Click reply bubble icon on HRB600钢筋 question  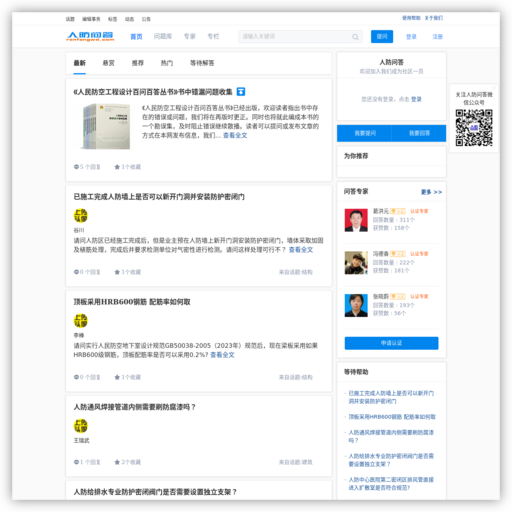coord(76,377)
